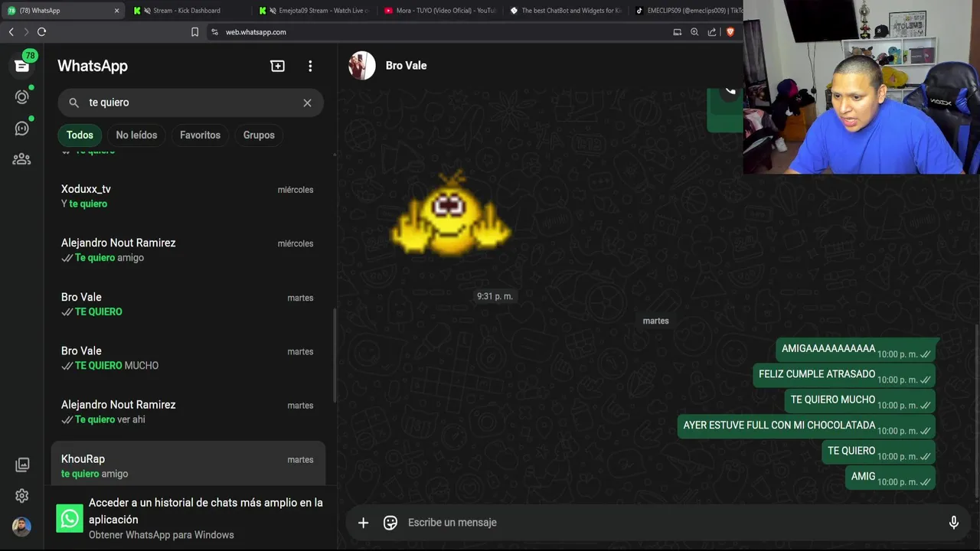Bookmark this page

point(194,32)
